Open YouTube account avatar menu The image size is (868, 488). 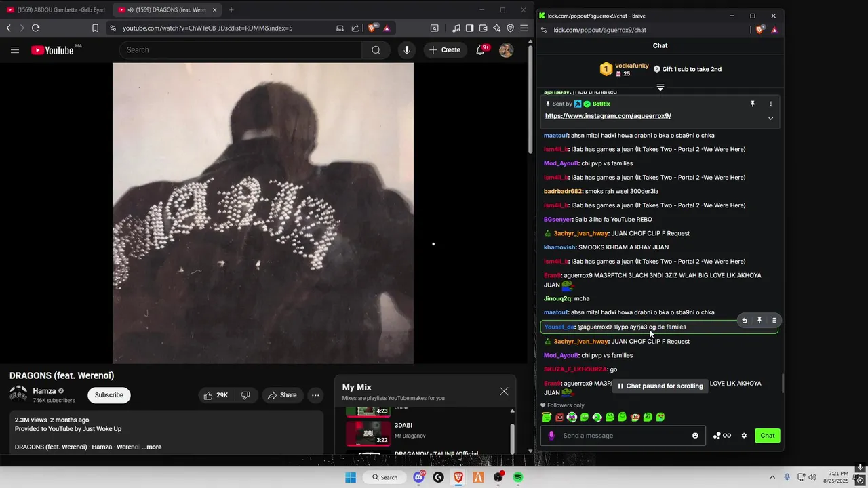506,49
